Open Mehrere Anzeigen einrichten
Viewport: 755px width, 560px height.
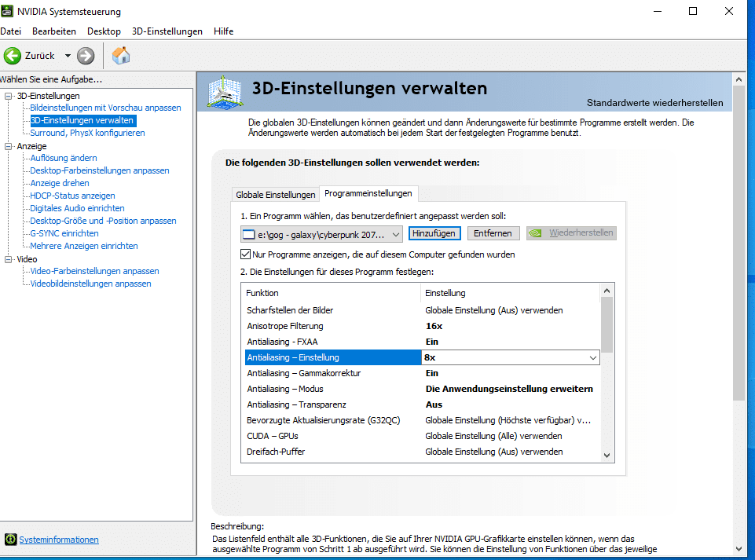point(84,246)
